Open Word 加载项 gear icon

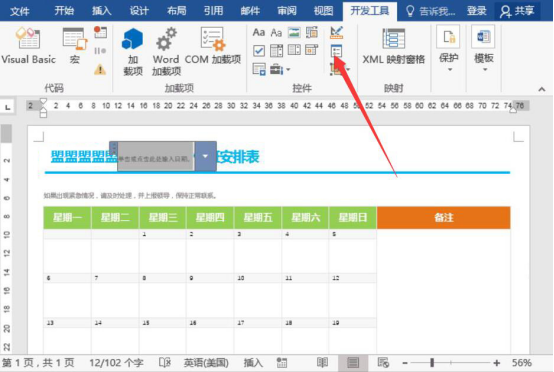(x=166, y=52)
